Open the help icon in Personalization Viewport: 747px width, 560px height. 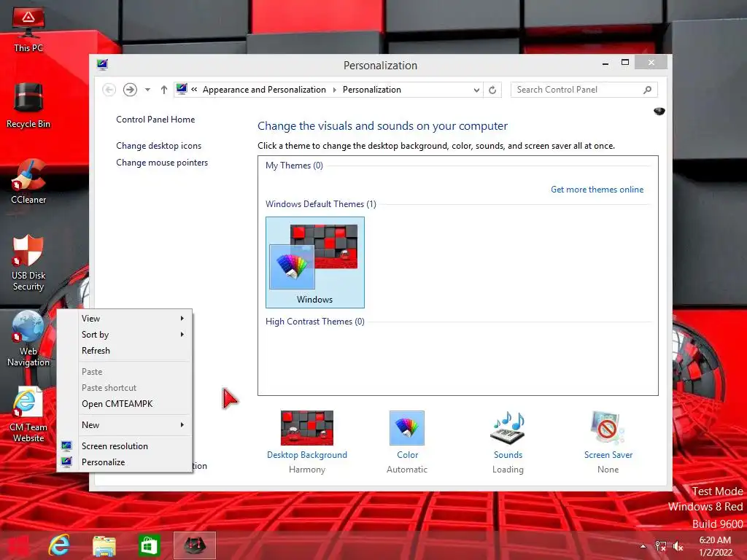tap(659, 111)
